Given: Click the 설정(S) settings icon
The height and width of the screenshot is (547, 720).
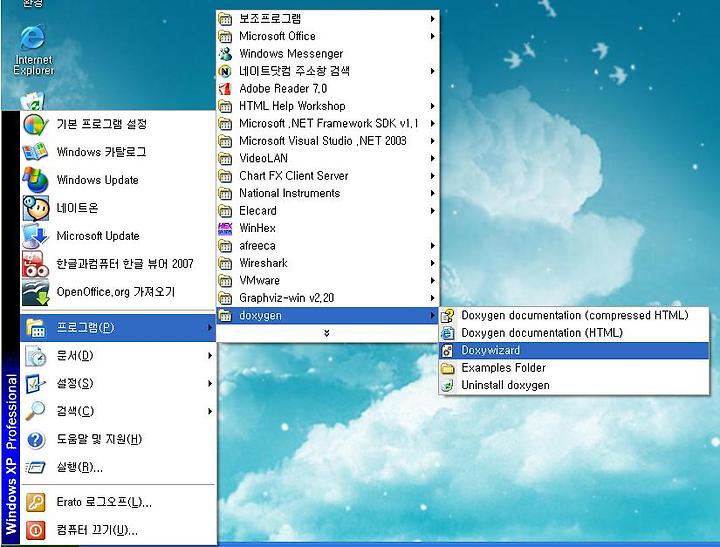Looking at the screenshot, I should tap(35, 383).
